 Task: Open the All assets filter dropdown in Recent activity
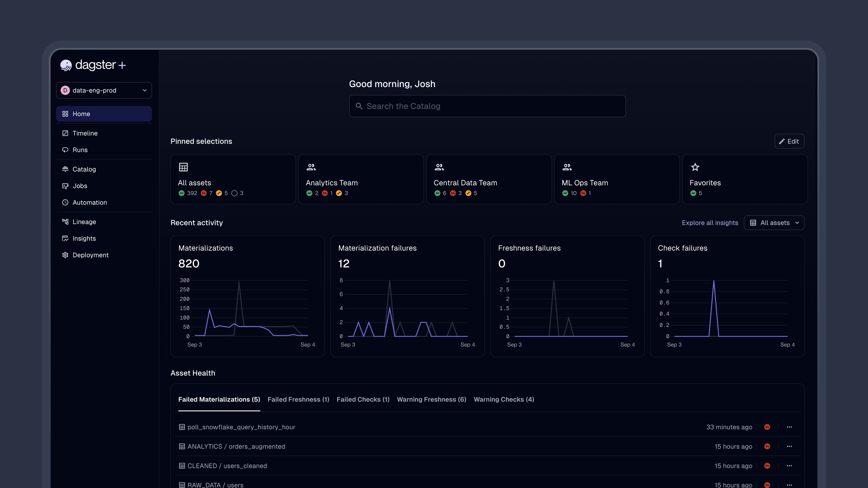pos(774,223)
